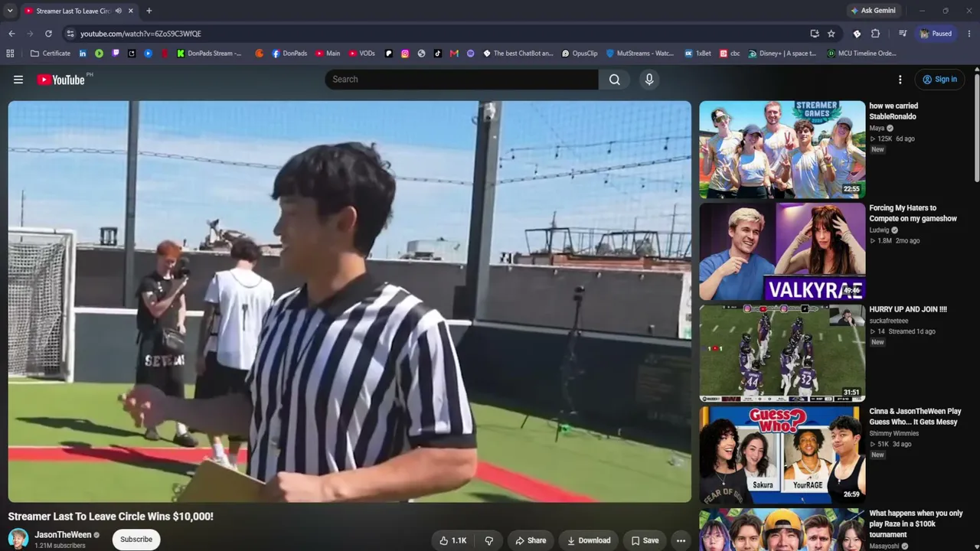
Task: Share this video
Action: [x=531, y=540]
